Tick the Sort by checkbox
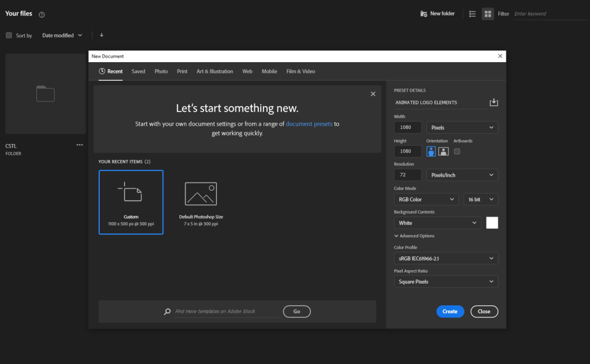590x364 pixels. pyautogui.click(x=9, y=35)
